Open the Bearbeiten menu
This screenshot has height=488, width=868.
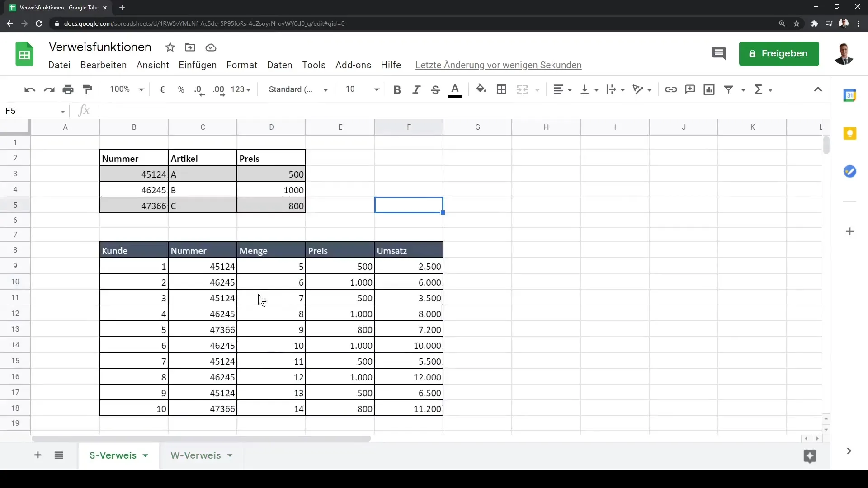tap(104, 65)
